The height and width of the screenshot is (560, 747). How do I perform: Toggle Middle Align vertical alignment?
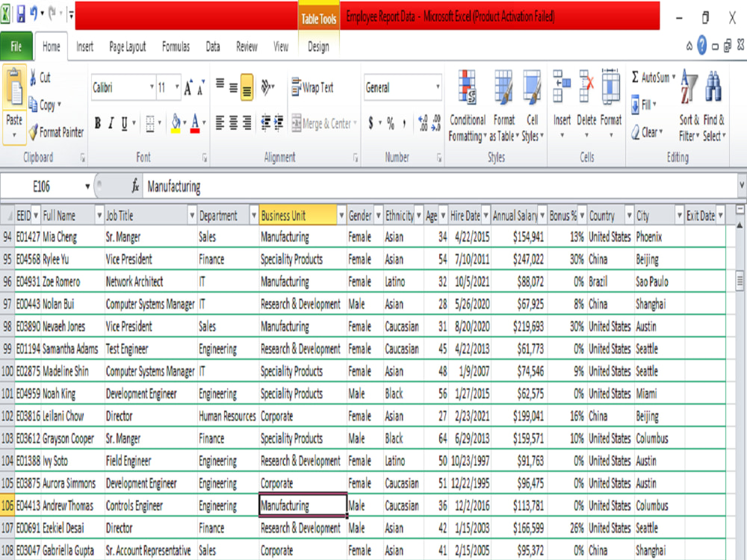[233, 87]
